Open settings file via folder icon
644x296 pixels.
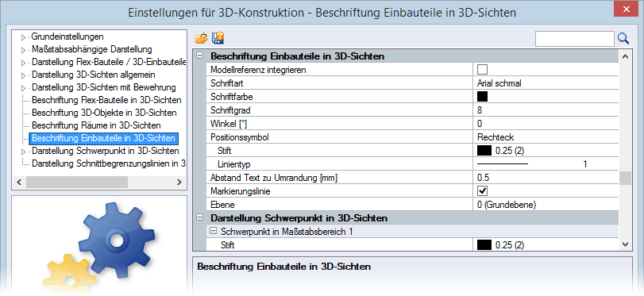[x=201, y=38]
